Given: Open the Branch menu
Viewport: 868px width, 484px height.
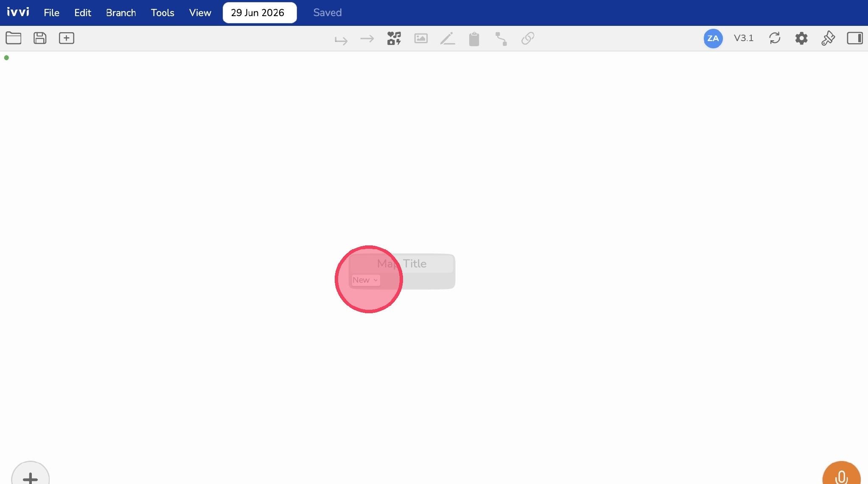Looking at the screenshot, I should 121,13.
